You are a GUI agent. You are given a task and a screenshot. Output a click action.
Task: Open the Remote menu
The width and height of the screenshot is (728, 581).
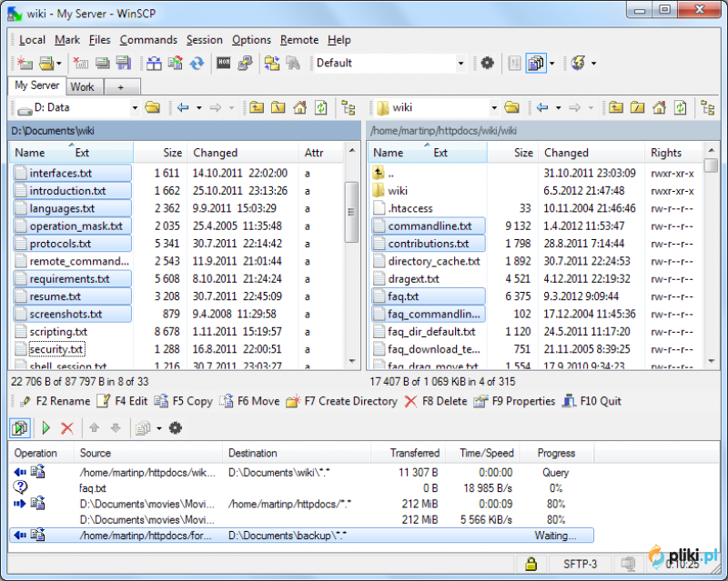[299, 40]
